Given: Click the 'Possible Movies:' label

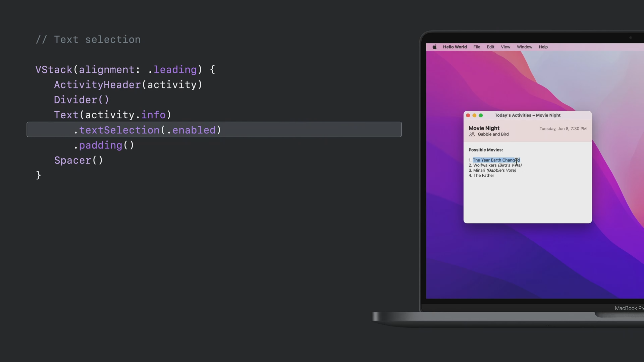Looking at the screenshot, I should tap(485, 150).
